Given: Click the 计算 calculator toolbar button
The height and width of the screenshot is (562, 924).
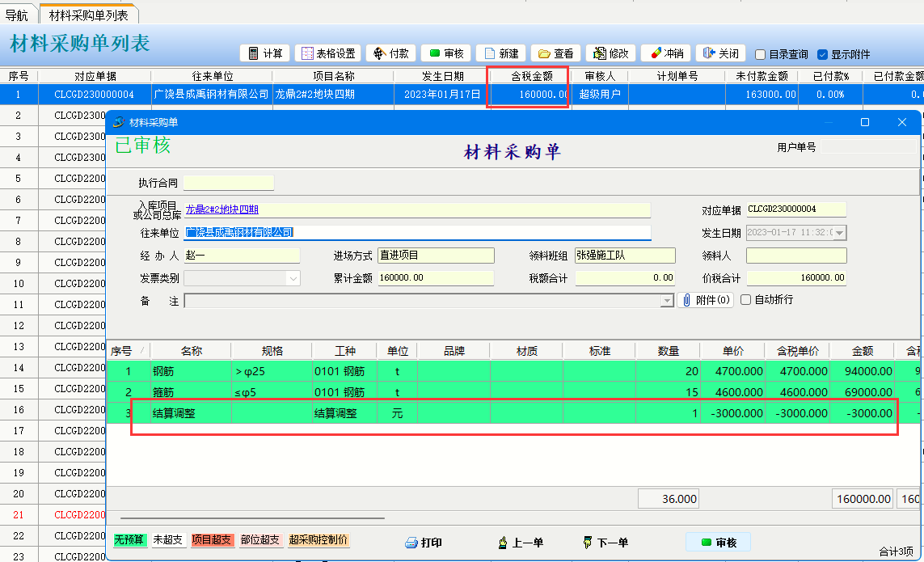Looking at the screenshot, I should 265,53.
